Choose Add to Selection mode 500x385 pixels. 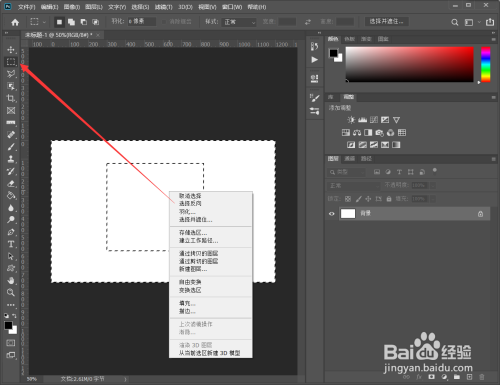click(71, 22)
